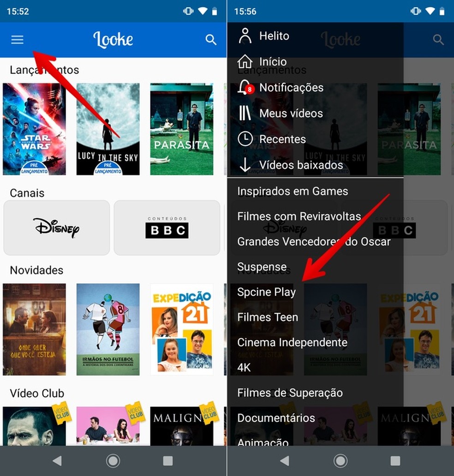The image size is (454, 476).
Task: Tap the Recentes clock icon
Action: (x=245, y=139)
